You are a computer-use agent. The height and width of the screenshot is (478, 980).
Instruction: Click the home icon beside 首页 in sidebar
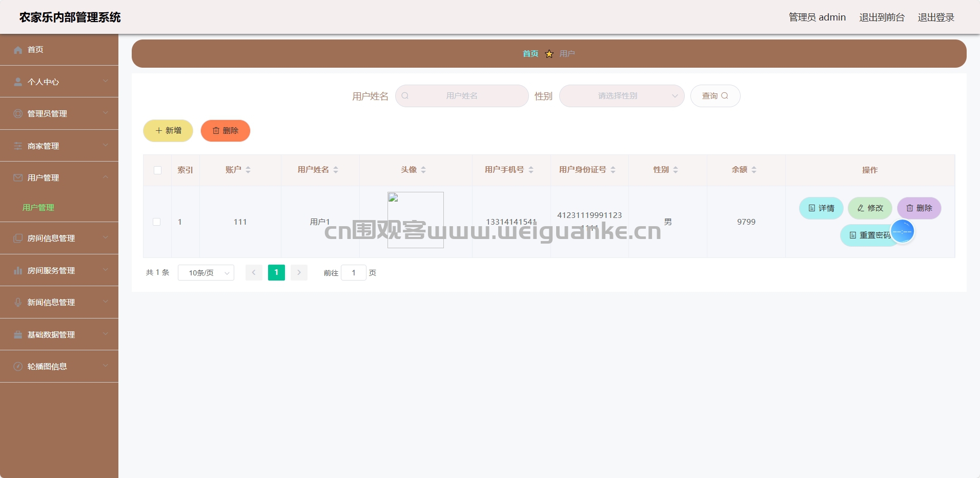coord(18,50)
